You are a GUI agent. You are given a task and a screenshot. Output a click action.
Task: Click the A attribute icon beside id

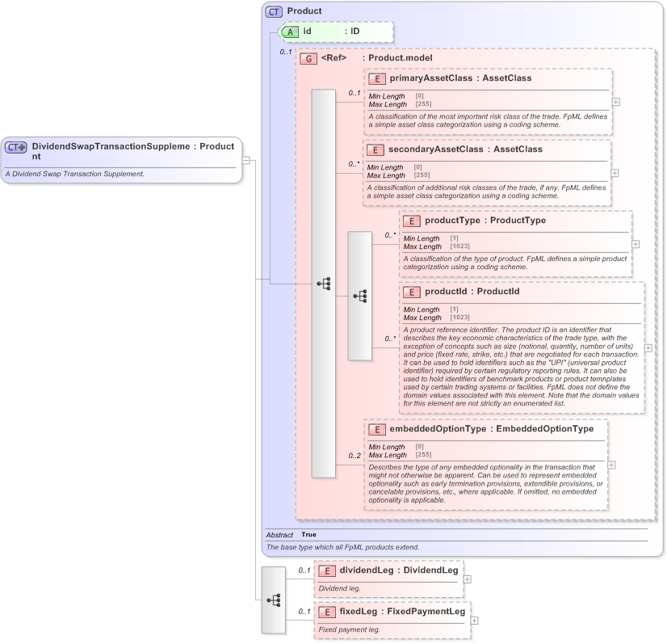(290, 32)
